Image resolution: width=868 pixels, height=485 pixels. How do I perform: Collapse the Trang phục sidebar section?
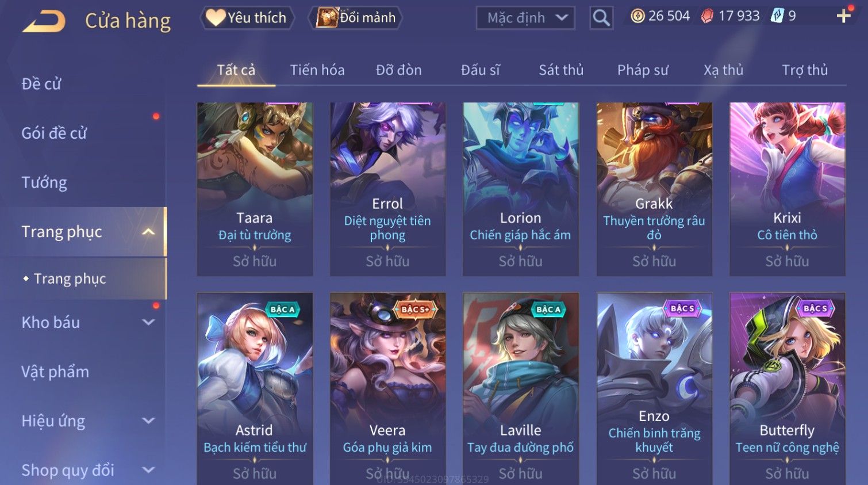[x=148, y=232]
